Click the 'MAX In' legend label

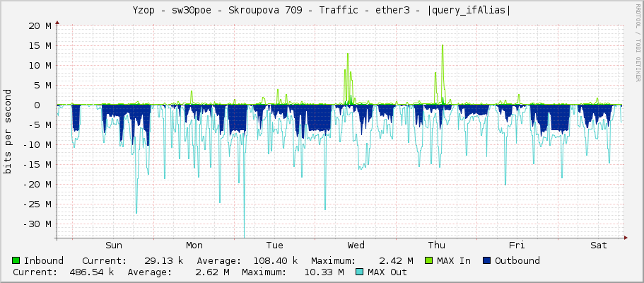click(454, 260)
